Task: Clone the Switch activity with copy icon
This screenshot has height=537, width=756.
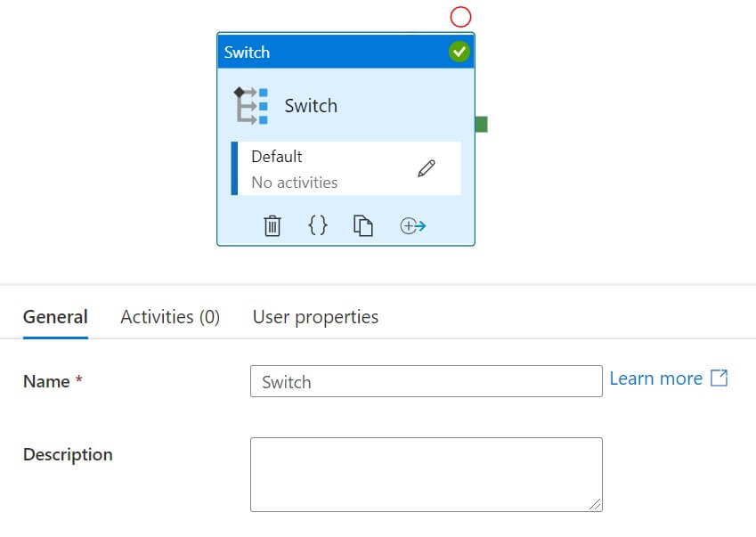Action: [x=362, y=226]
